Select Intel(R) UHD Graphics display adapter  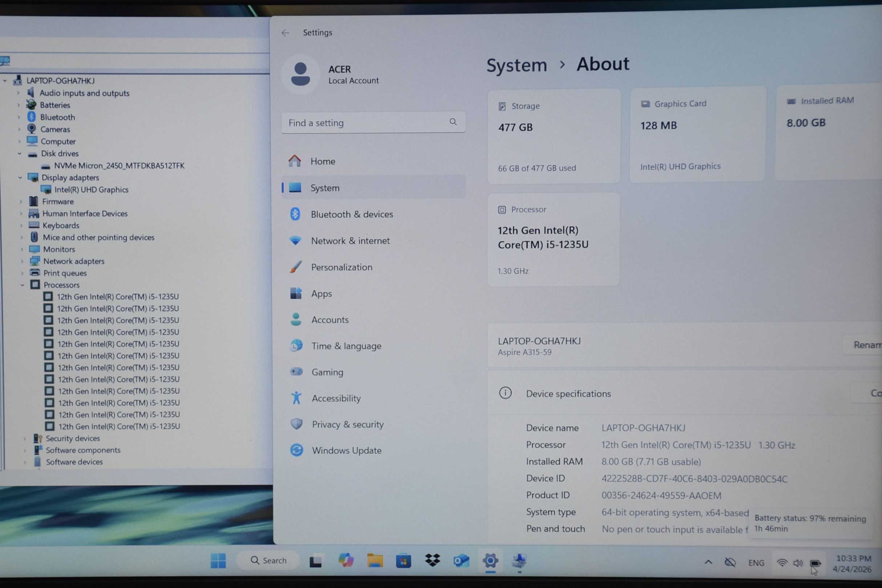click(x=91, y=190)
